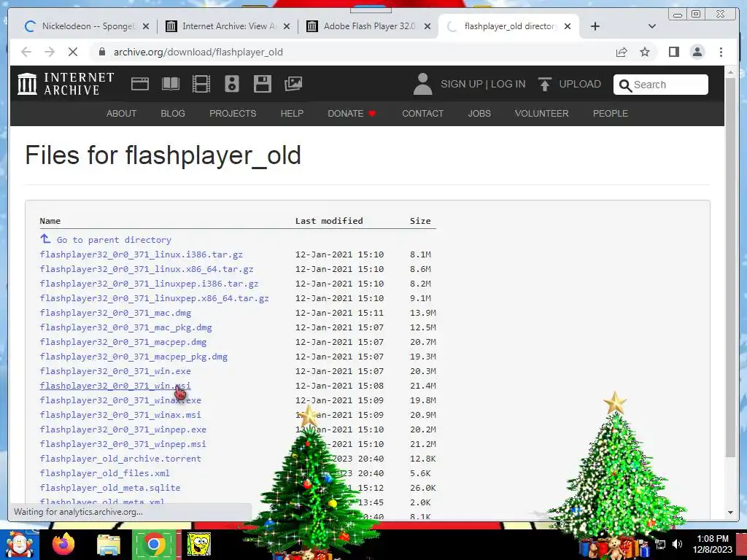Open the PROJECTS menu item
Viewport: 747px width, 560px height.
[233, 113]
